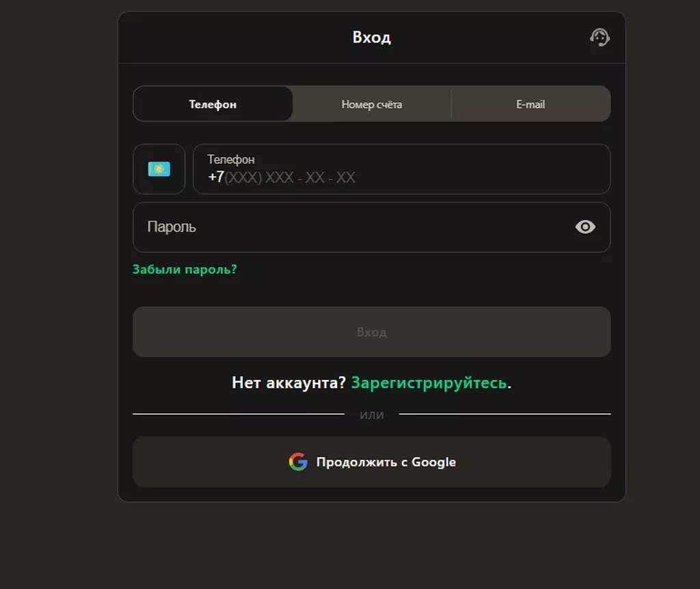Click the Google G logo
This screenshot has width=700, height=589.
pyautogui.click(x=298, y=462)
